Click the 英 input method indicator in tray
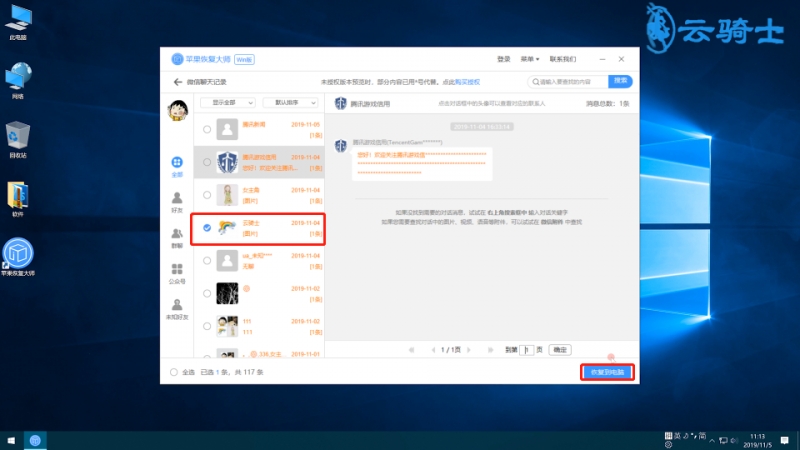The width and height of the screenshot is (800, 450). click(677, 436)
